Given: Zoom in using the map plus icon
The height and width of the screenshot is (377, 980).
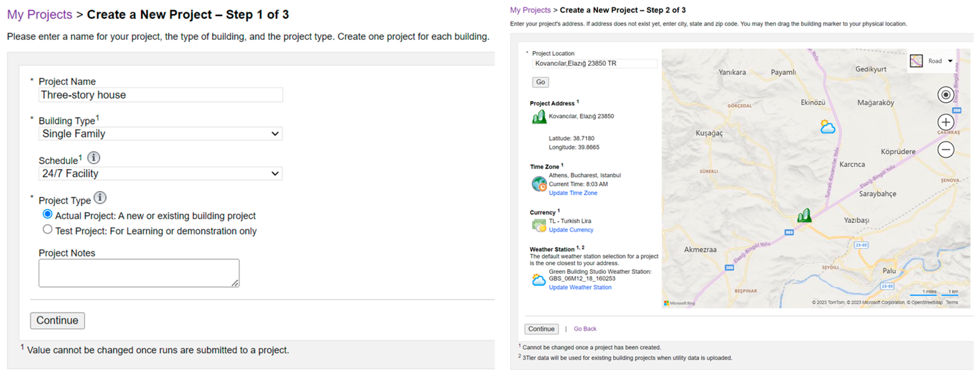Looking at the screenshot, I should [945, 122].
